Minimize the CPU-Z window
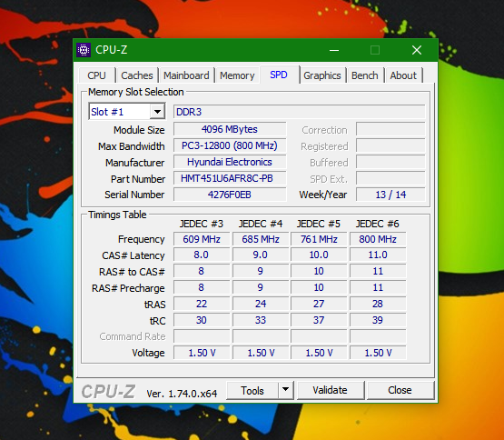Viewport: 504px width, 440px height. pyautogui.click(x=334, y=50)
